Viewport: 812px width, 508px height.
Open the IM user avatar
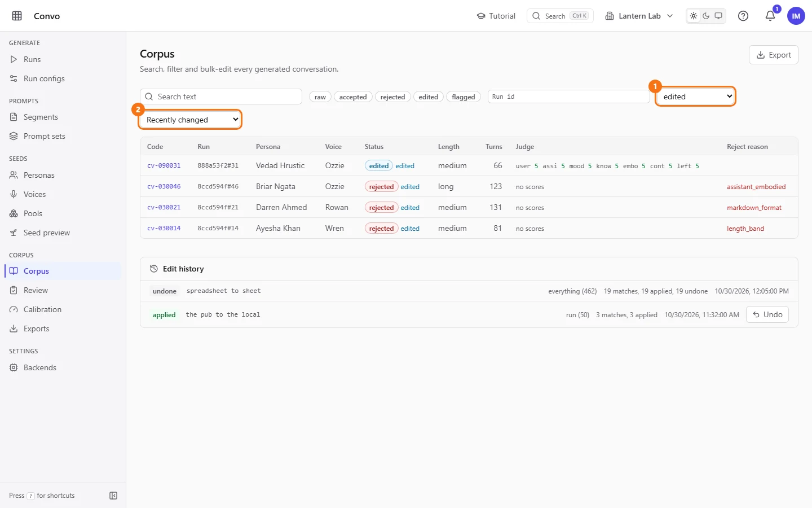click(x=796, y=16)
